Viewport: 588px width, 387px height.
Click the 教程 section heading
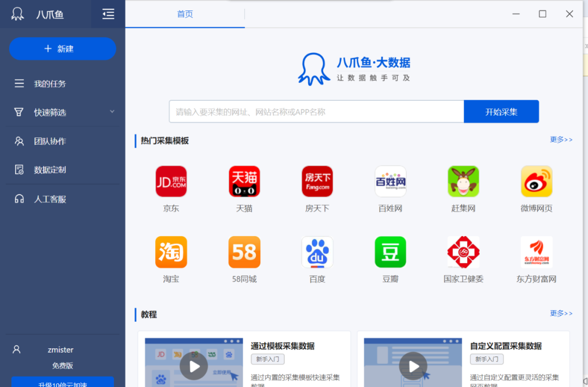(149, 315)
